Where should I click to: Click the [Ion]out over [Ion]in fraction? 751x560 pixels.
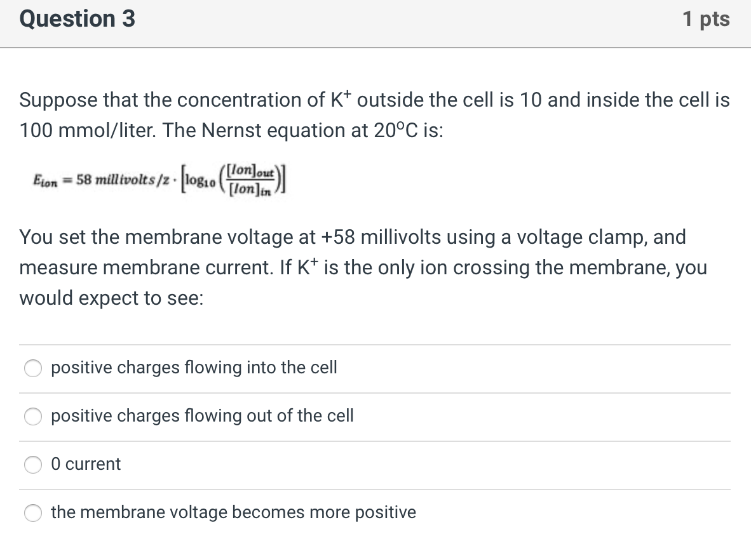(x=252, y=181)
